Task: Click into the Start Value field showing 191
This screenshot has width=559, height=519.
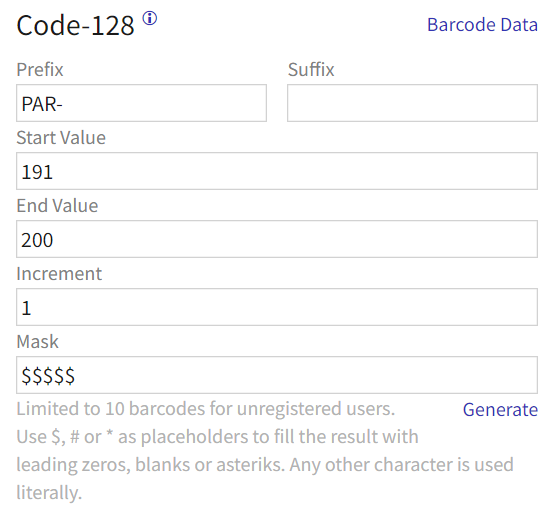Action: 277,171
